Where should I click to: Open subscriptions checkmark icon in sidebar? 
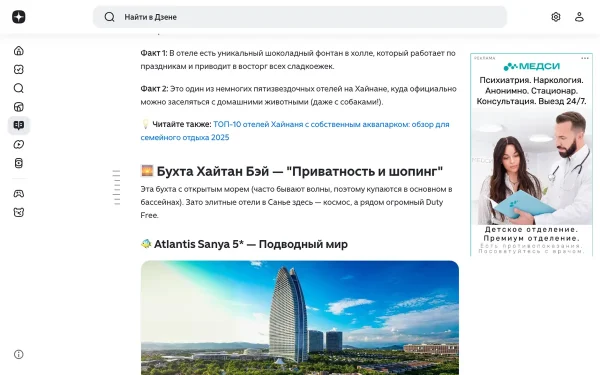[18, 69]
